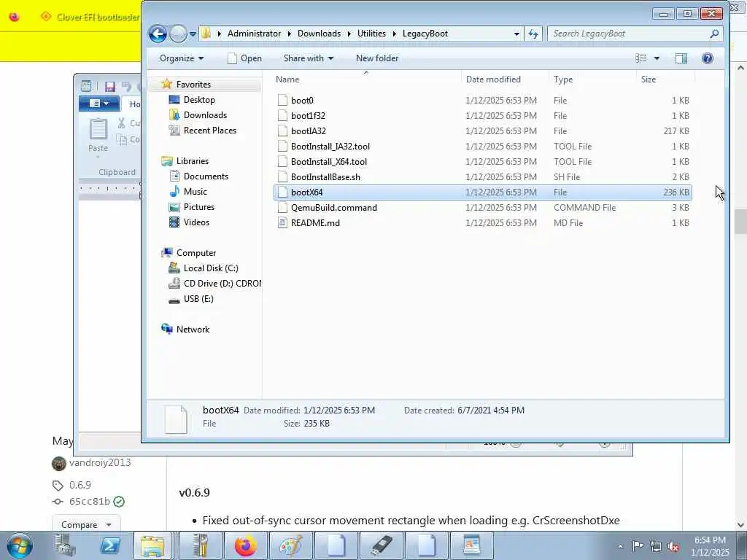Click the Downloads breadcrumb in address bar
The width and height of the screenshot is (747, 560).
click(x=319, y=34)
